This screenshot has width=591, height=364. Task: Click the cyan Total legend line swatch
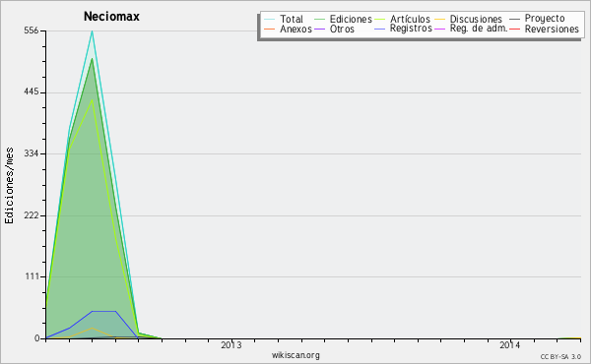(270, 19)
